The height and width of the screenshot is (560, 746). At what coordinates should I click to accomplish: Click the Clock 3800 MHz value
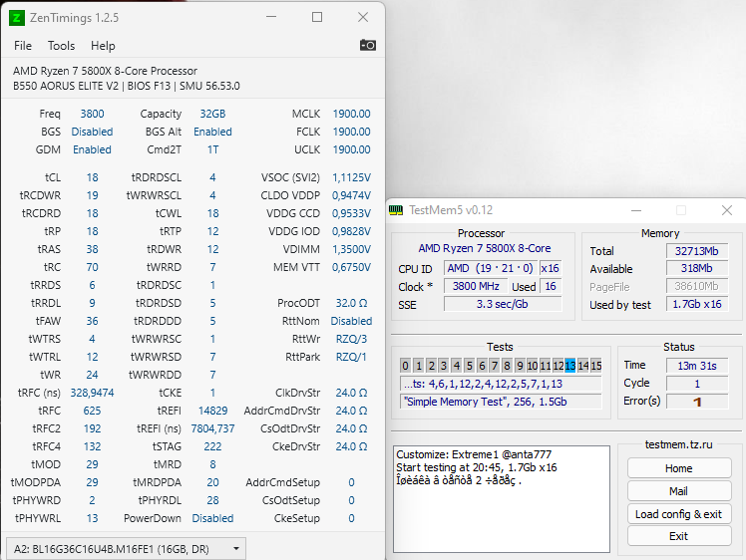click(477, 286)
